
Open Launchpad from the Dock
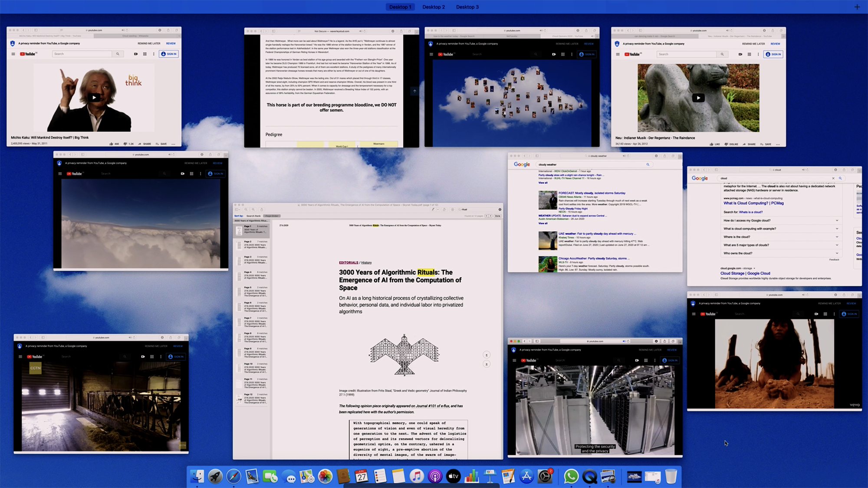(x=215, y=476)
